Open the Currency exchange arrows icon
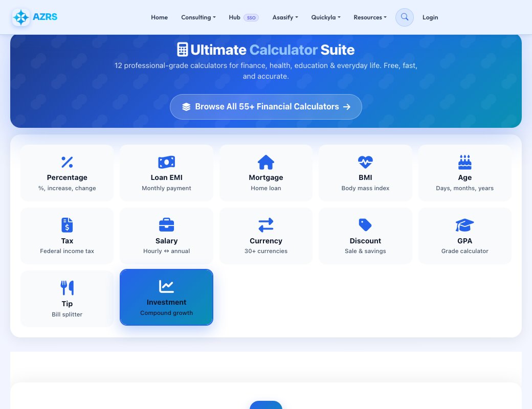 click(265, 225)
